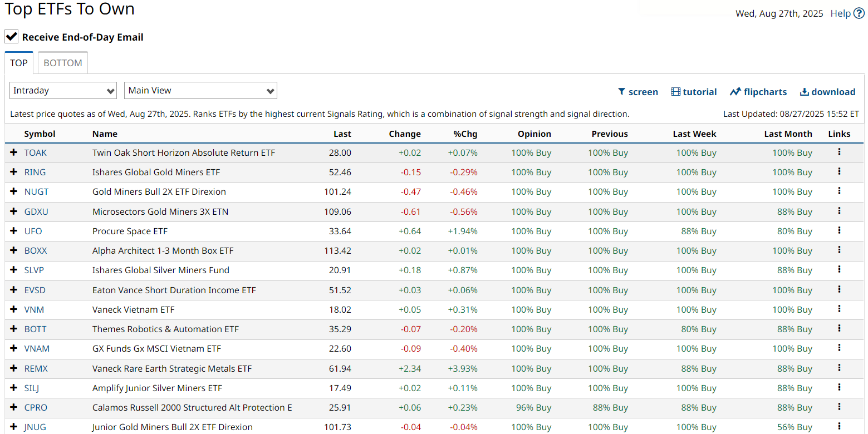Open the links menu for BOXX
This screenshot has width=868, height=434.
pos(839,250)
